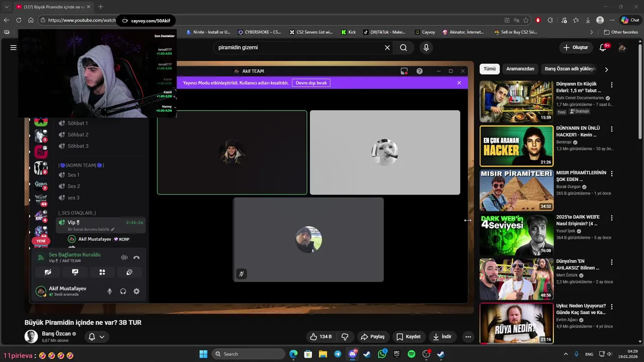Open notification bell dropdown for Barış Özcan
The image size is (644, 362).
(97, 337)
